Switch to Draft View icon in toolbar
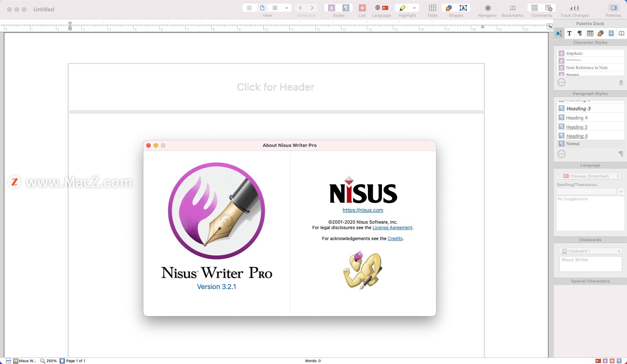The height and width of the screenshot is (364, 627). (x=249, y=8)
